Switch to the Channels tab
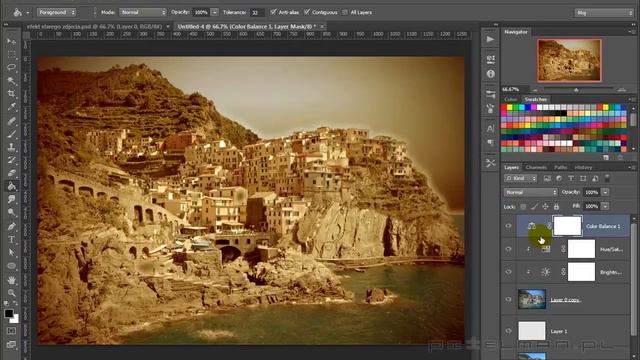This screenshot has width=640, height=360. point(536,167)
